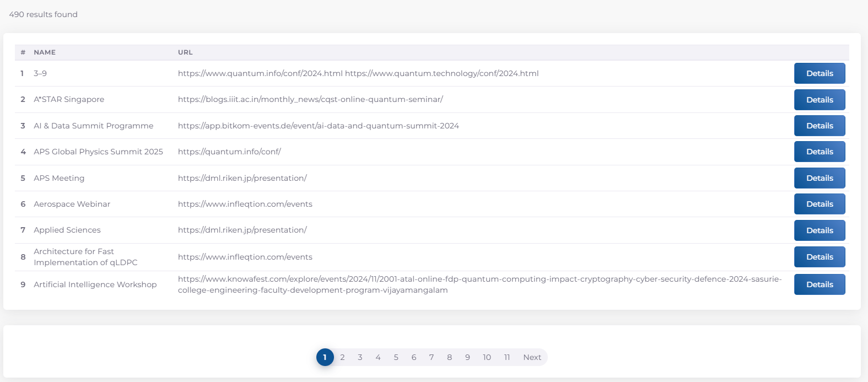Open Details for Architecture for Fast Implementation of qLDPC
This screenshot has height=382, width=868.
[x=819, y=257]
